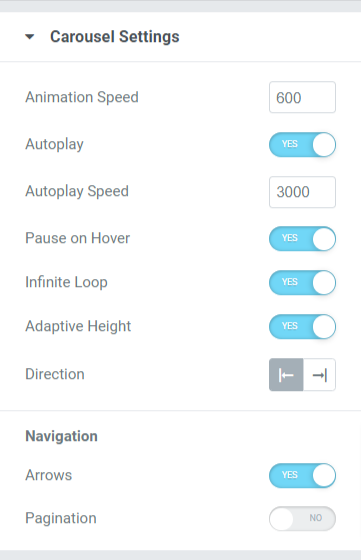Click the Direction label text
This screenshot has width=361, height=560.
(x=55, y=374)
